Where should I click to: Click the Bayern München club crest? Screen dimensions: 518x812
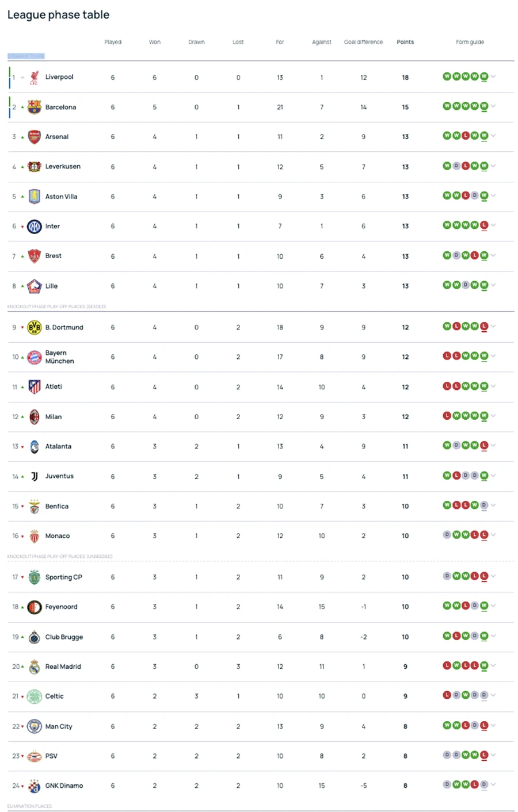[34, 357]
